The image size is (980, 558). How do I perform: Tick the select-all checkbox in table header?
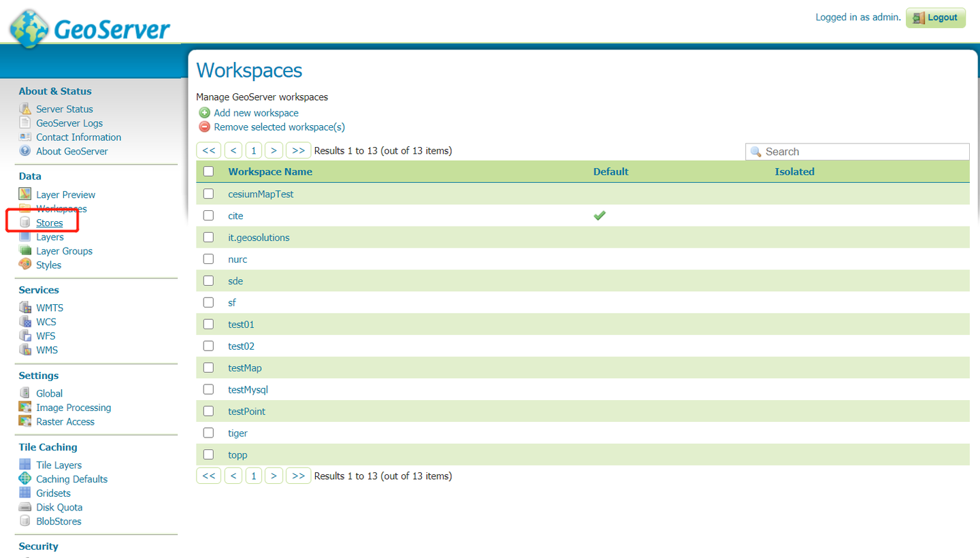point(209,171)
